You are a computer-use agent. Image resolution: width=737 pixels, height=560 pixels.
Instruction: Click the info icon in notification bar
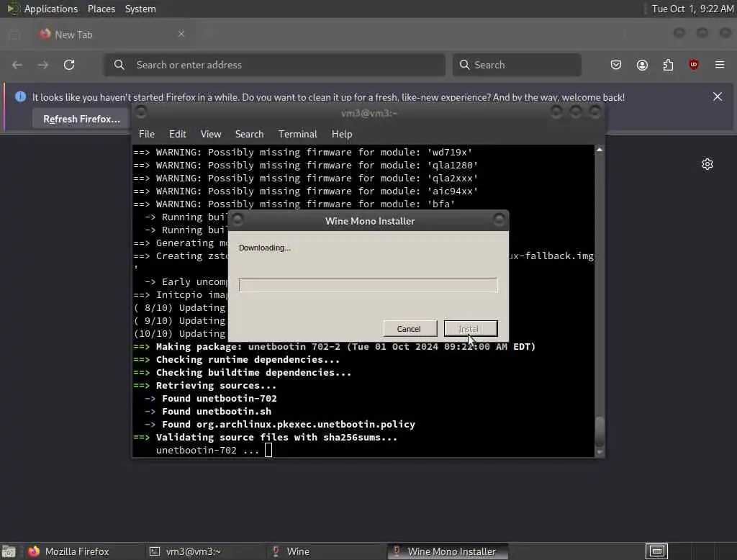point(20,97)
